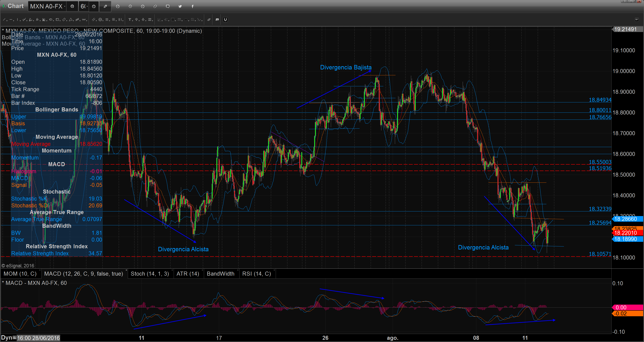The width and height of the screenshot is (644, 342).
Task: Select the rectangle shape tool
Action: tap(57, 20)
